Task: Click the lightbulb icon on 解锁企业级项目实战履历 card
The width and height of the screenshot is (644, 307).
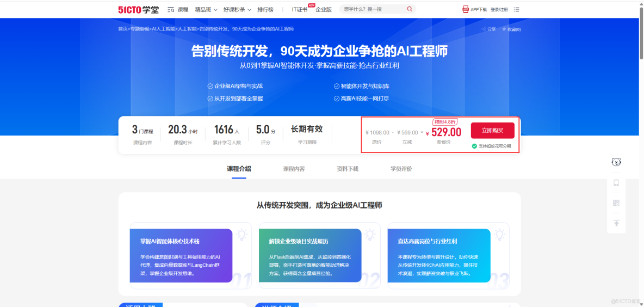Action: click(x=371, y=234)
